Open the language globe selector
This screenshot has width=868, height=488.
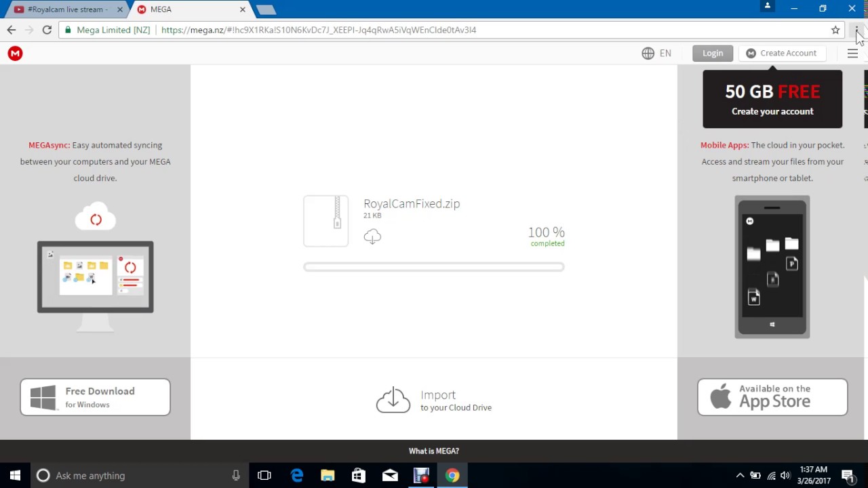pos(648,53)
